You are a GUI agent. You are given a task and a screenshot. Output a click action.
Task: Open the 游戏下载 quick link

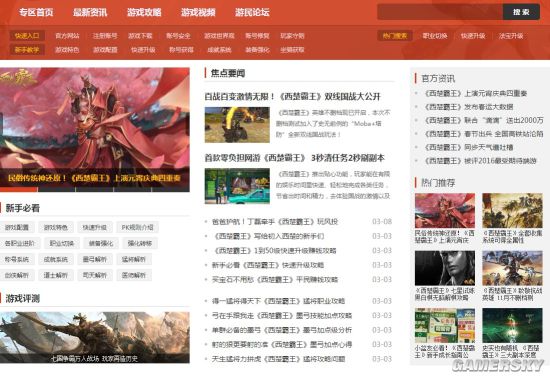pos(140,36)
